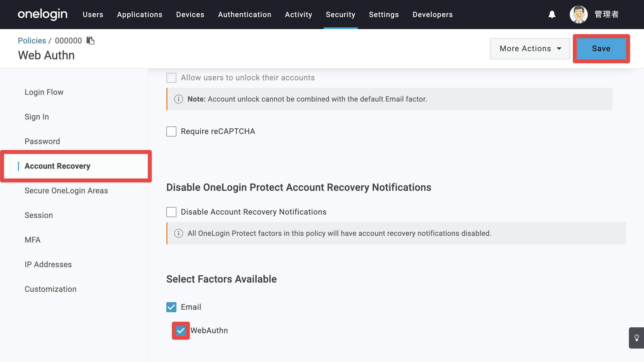Open the IP Addresses section
Viewport: 644px width, 362px height.
[x=48, y=265]
